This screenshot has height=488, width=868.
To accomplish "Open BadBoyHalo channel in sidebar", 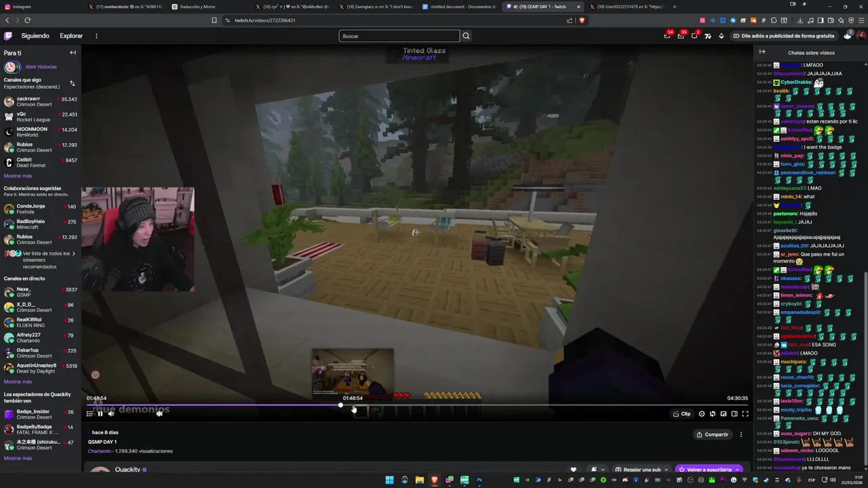I will point(41,224).
